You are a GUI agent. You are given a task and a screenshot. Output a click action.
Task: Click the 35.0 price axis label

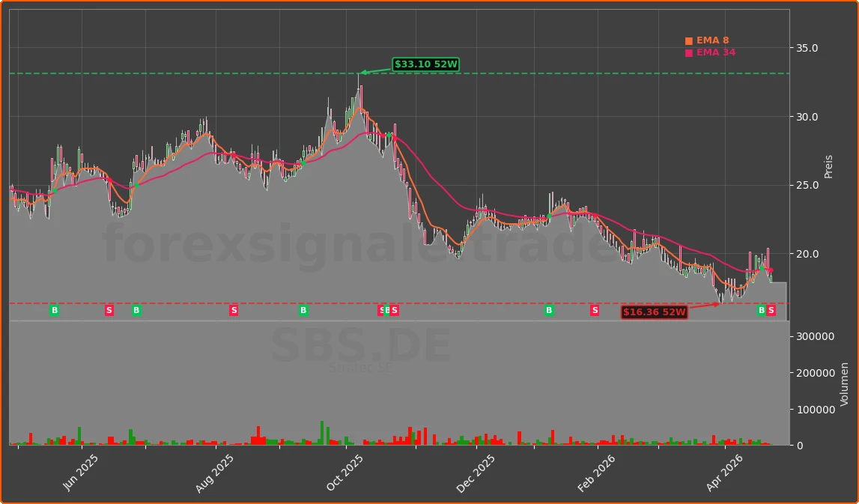807,48
